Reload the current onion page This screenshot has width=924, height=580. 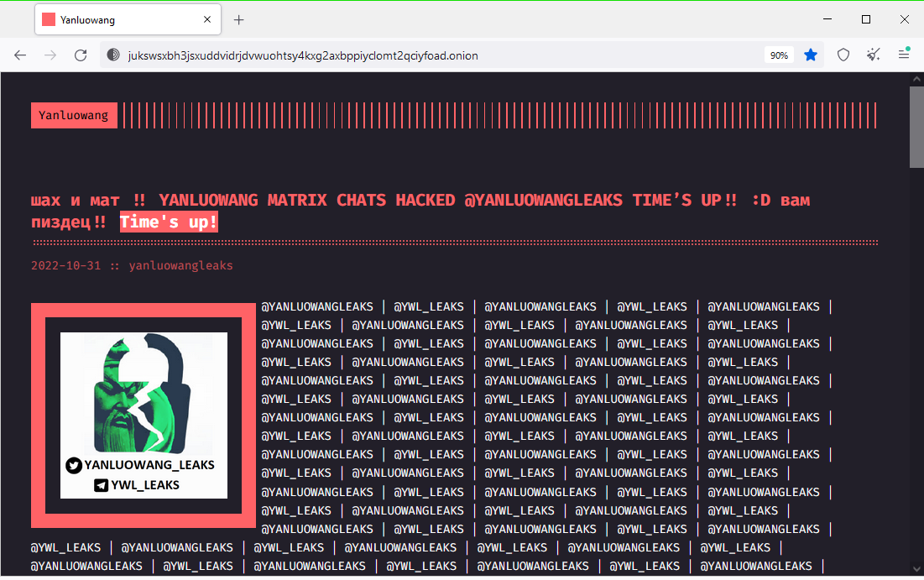[81, 55]
